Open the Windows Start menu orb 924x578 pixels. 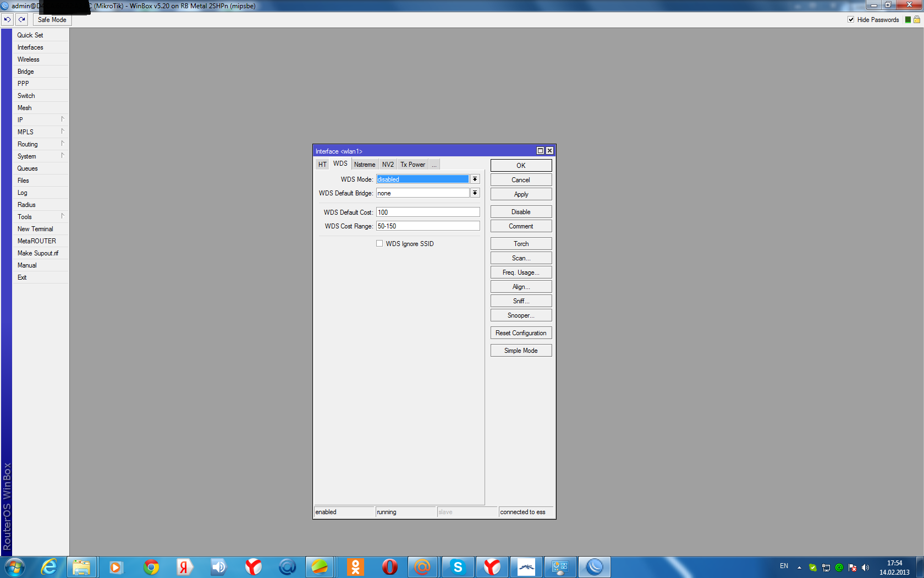pyautogui.click(x=14, y=567)
